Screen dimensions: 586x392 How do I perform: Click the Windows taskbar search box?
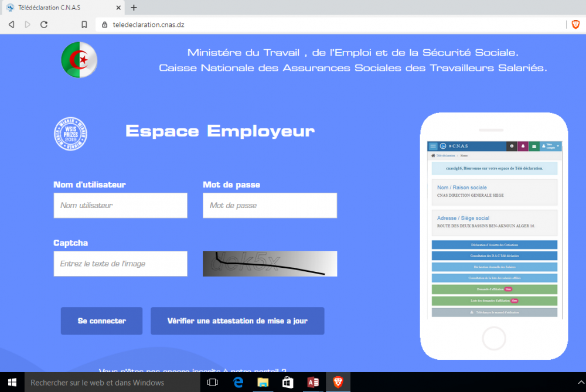[x=113, y=382]
